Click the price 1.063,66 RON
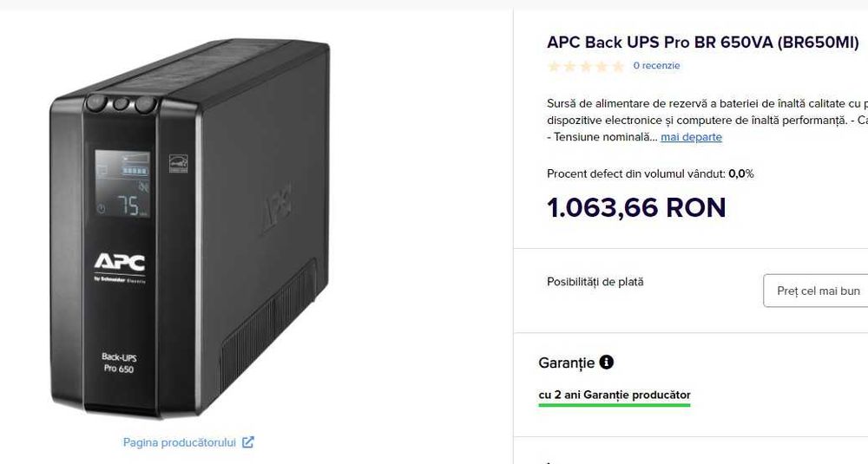The image size is (868, 464). 636,208
